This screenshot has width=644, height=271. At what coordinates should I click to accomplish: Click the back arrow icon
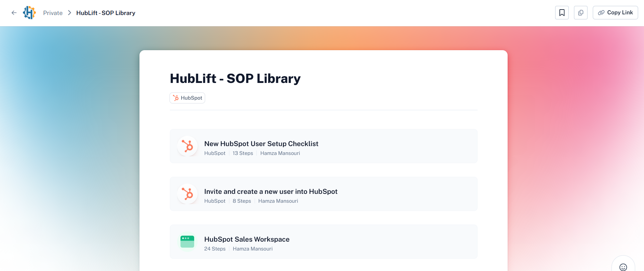pyautogui.click(x=14, y=13)
